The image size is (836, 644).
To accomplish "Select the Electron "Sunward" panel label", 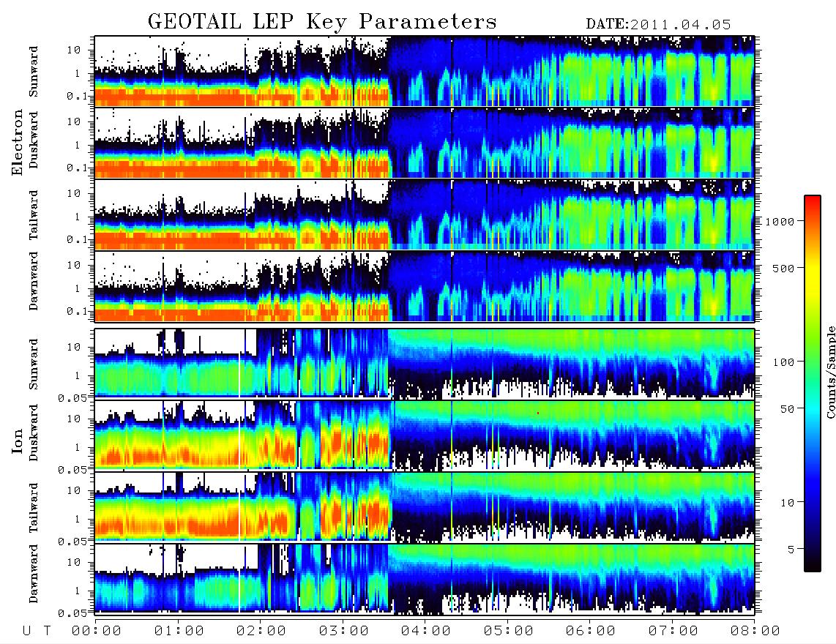I will [x=34, y=72].
